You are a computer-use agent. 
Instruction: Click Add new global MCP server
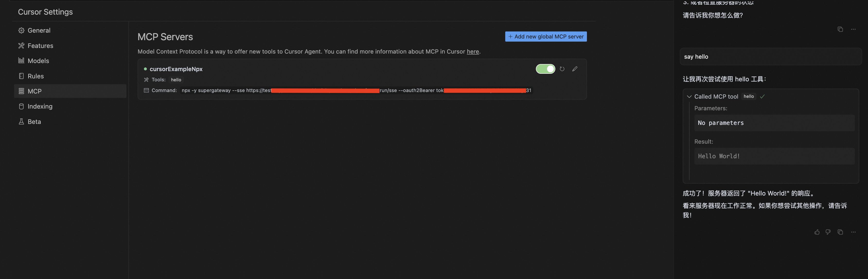[x=546, y=37]
